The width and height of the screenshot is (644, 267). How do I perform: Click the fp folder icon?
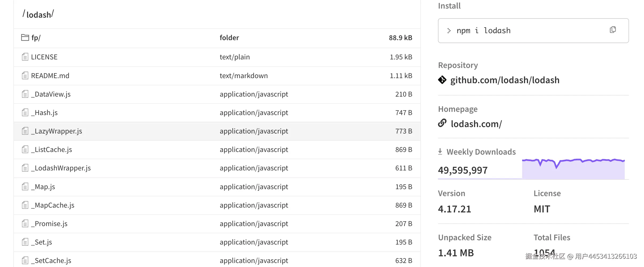coord(25,37)
